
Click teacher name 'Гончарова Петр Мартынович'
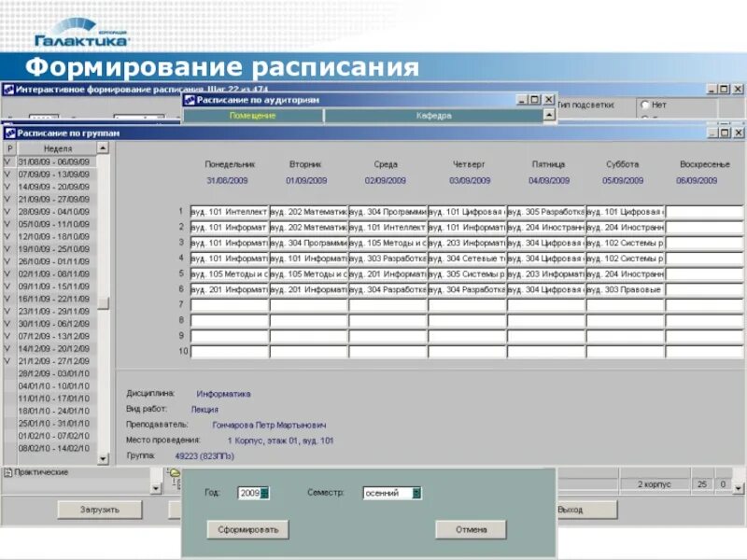(x=269, y=425)
